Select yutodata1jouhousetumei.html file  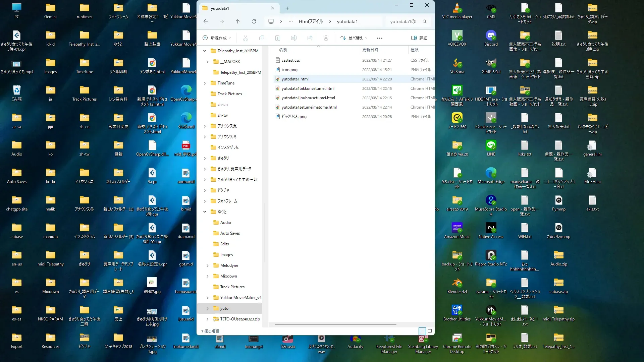(x=308, y=98)
